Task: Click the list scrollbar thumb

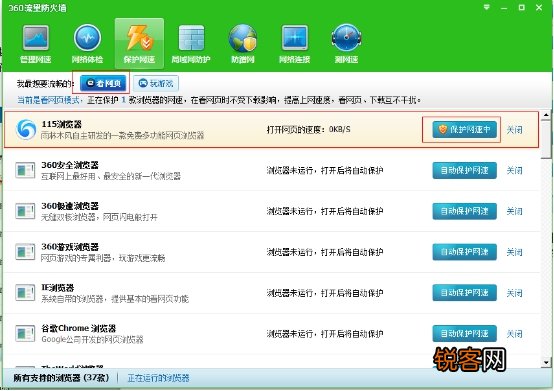Action: coord(546,139)
